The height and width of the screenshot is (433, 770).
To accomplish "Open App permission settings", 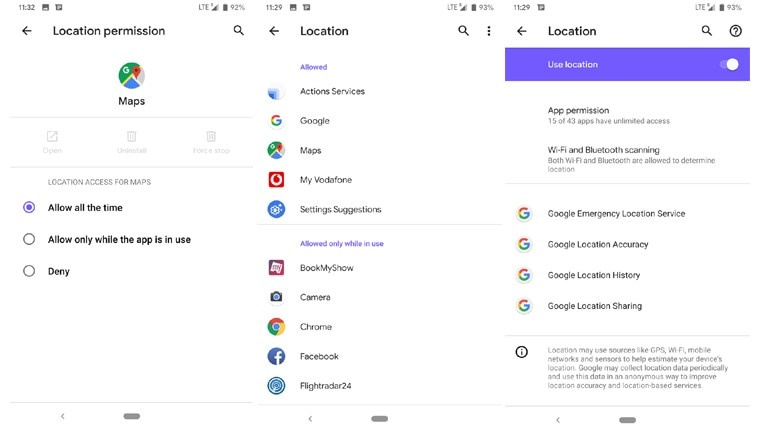I will (x=627, y=115).
